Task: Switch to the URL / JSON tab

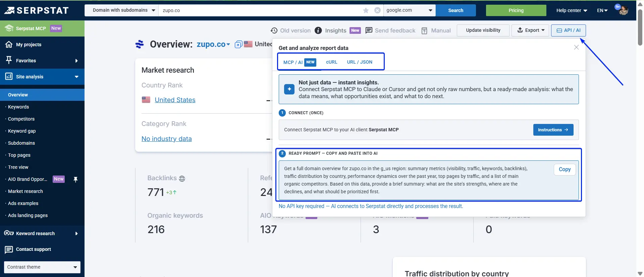Action: click(360, 62)
